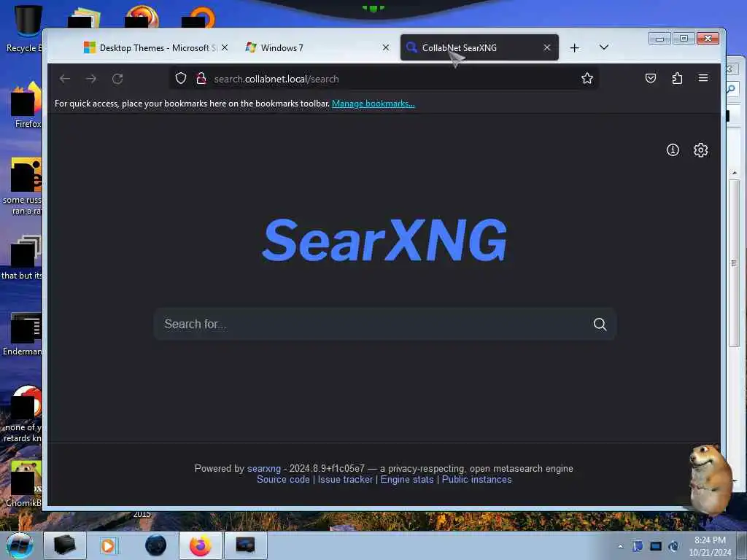
Task: Click the hamster desktop mascot
Action: [711, 481]
